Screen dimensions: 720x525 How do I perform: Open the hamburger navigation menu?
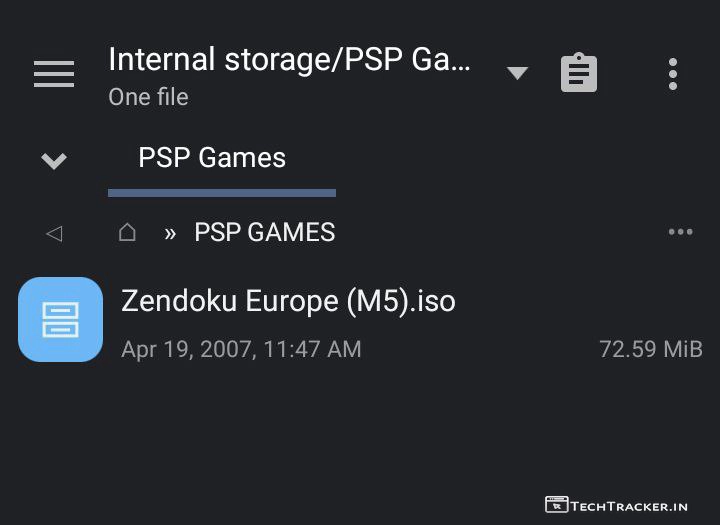click(x=54, y=74)
